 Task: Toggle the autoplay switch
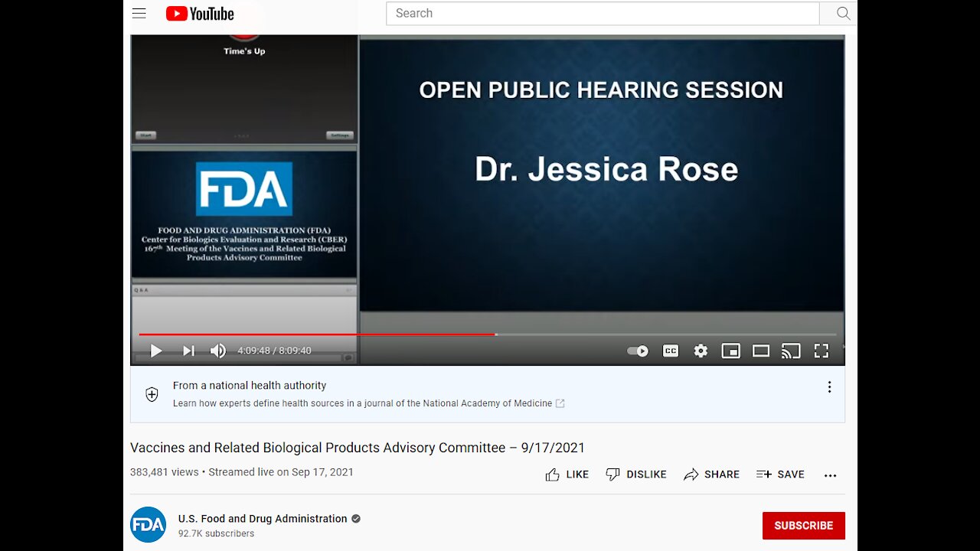pos(638,350)
